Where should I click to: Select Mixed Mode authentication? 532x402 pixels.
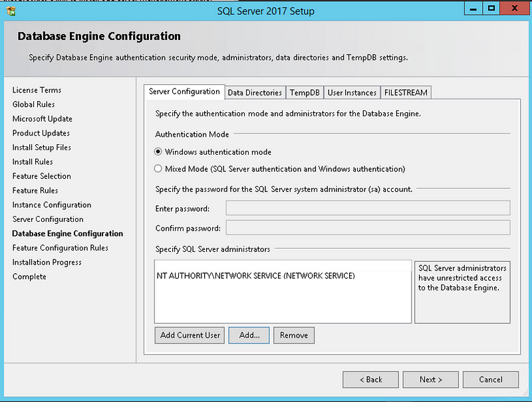(x=158, y=169)
